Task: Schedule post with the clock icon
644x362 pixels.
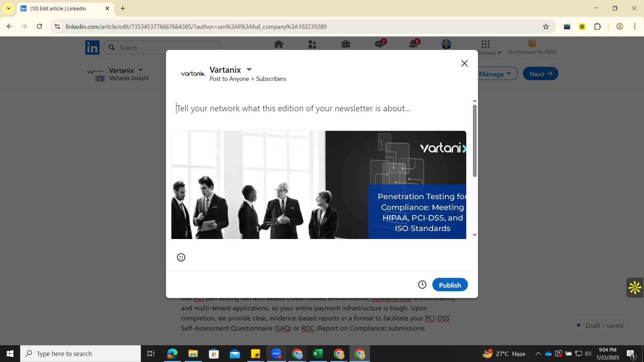Action: 422,285
